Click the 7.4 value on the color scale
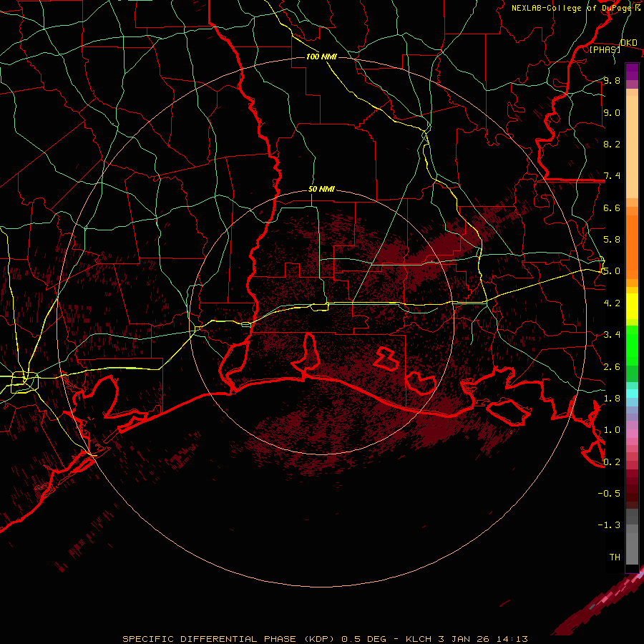 click(x=612, y=176)
